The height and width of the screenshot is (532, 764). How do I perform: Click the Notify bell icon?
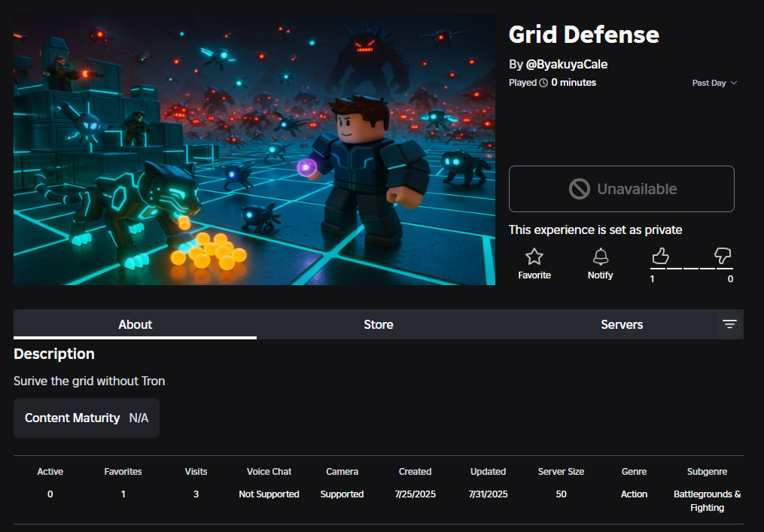tap(601, 257)
